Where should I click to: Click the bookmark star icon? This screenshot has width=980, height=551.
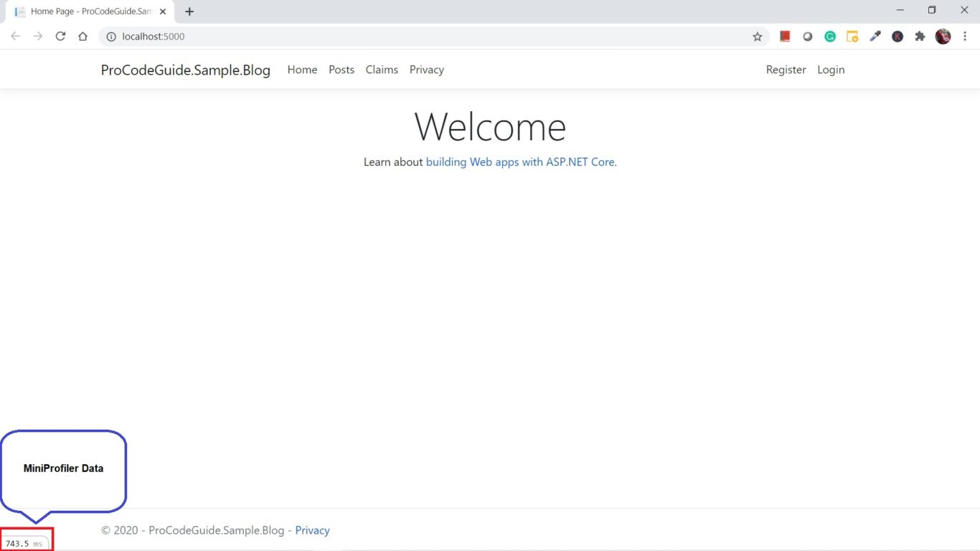coord(757,37)
